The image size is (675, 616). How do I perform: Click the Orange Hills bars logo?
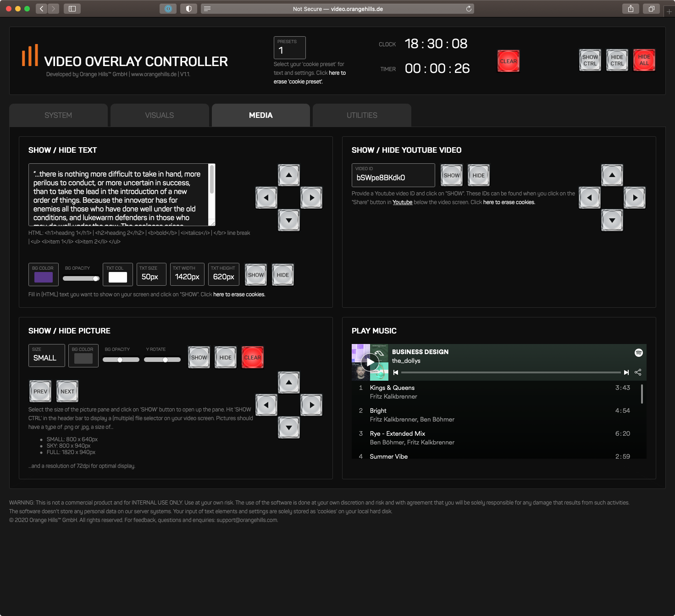point(30,56)
